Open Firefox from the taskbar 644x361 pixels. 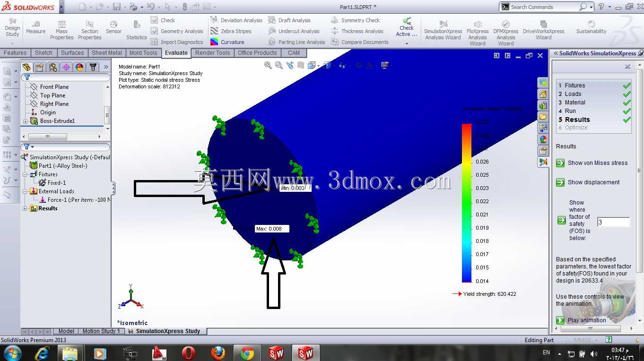pyautogui.click(x=218, y=353)
